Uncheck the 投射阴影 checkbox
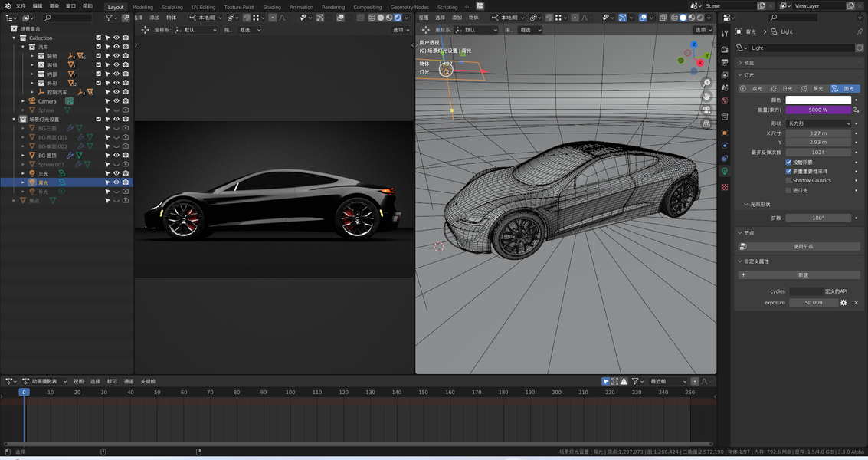The height and width of the screenshot is (460, 868). coord(789,163)
